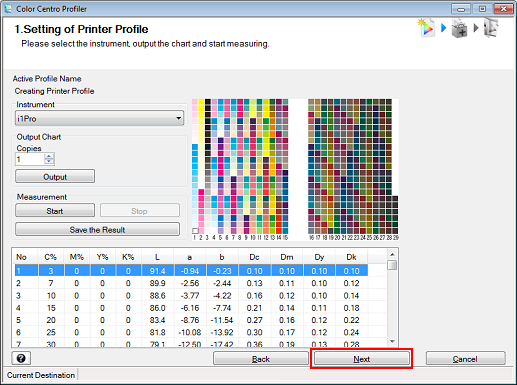Click the table scrollbar down arrow

392,341
